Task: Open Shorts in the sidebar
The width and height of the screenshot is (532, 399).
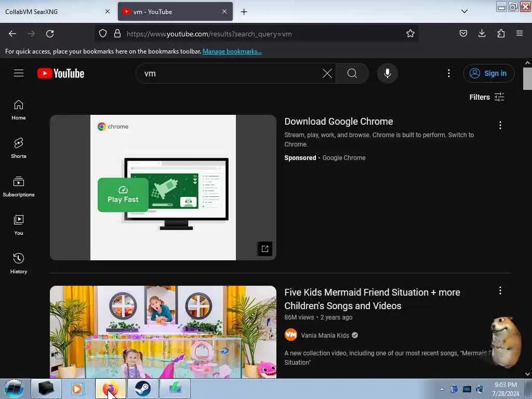Action: pyautogui.click(x=19, y=149)
